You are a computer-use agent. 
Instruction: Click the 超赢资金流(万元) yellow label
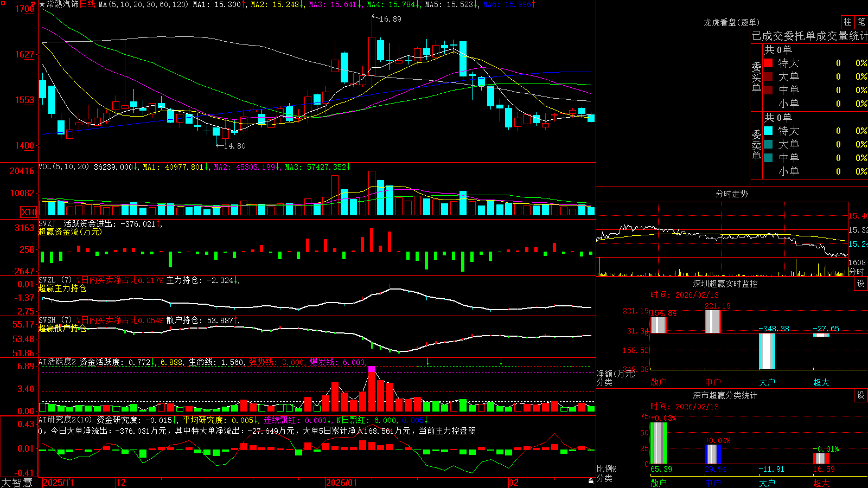(x=70, y=232)
